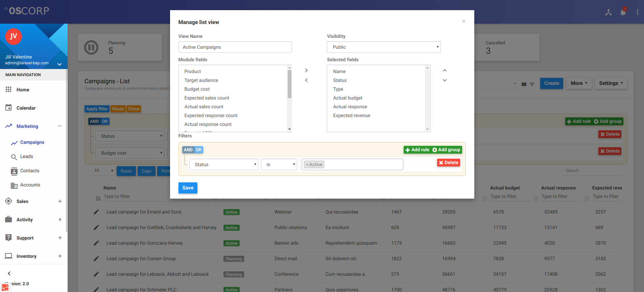This screenshot has height=292, width=644.
Task: Remove selected field using left arrow
Action: 306,80
